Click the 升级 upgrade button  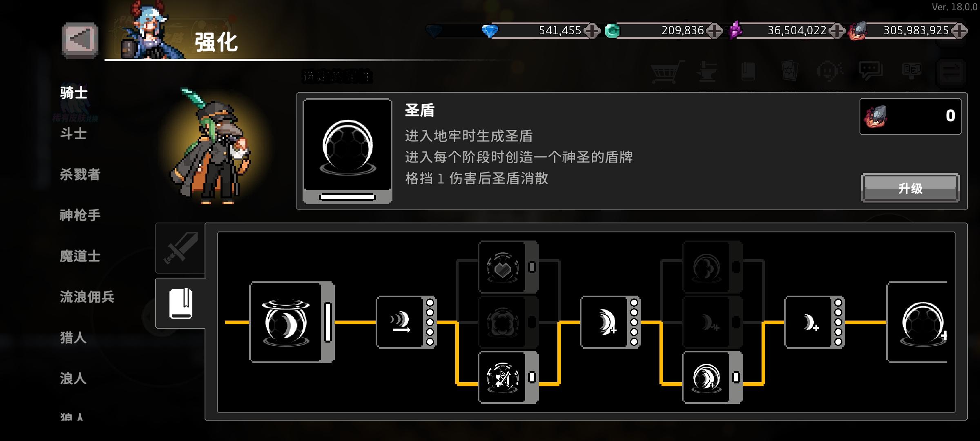pos(910,188)
